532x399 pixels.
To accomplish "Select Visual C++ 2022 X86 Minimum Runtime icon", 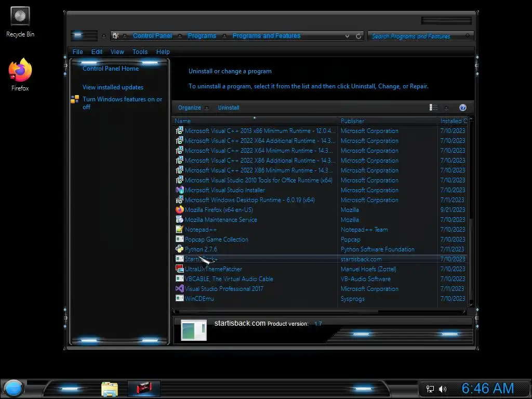I will 179,170.
